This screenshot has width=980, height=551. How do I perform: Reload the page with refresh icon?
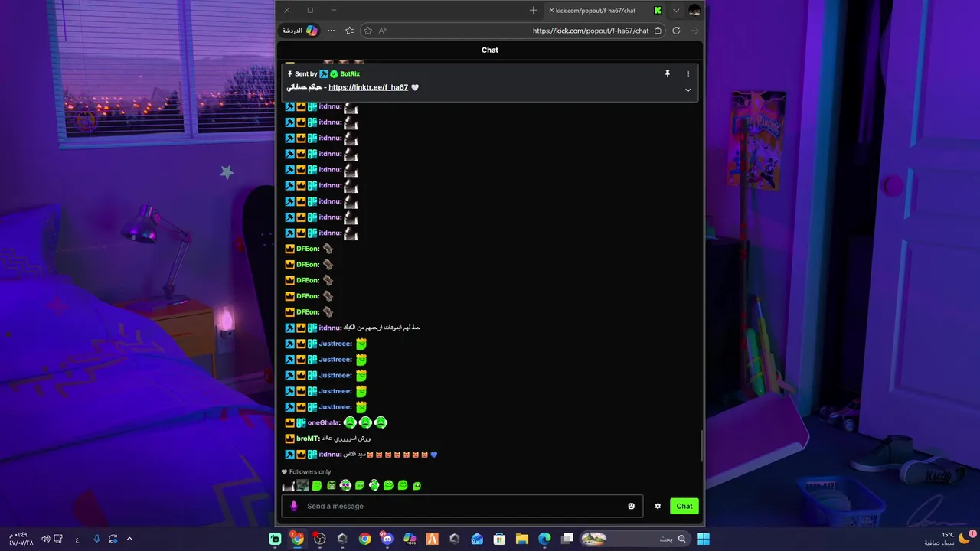pyautogui.click(x=676, y=31)
